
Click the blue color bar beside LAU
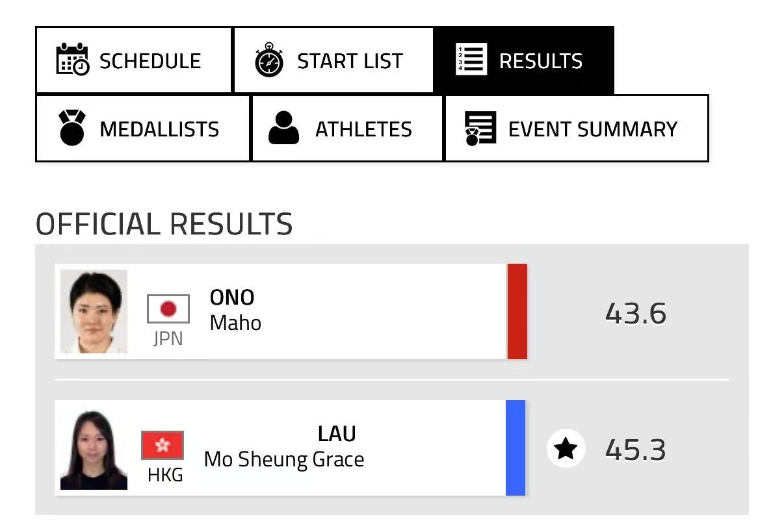pyautogui.click(x=516, y=448)
